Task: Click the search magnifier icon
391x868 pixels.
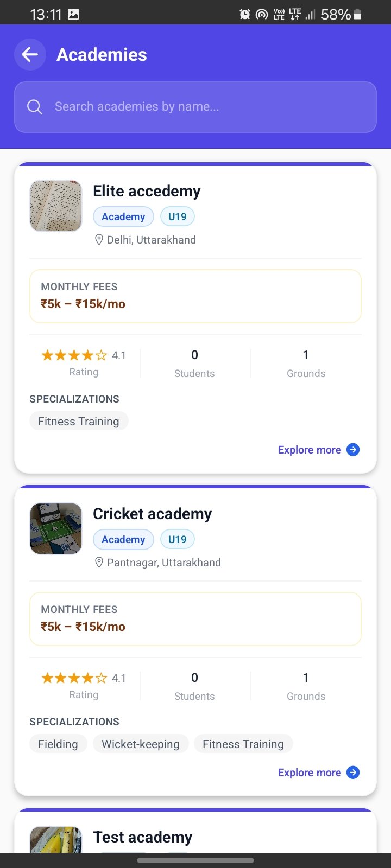Action: pyautogui.click(x=35, y=107)
